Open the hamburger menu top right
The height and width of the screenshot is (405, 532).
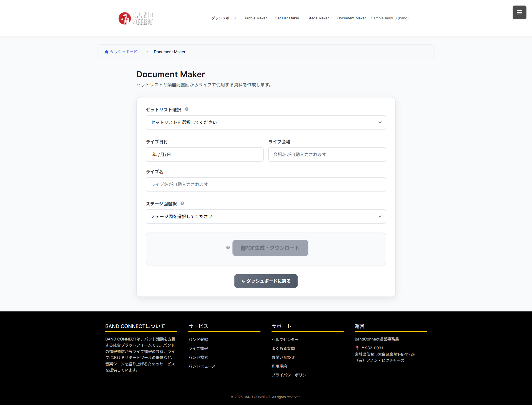tap(519, 12)
